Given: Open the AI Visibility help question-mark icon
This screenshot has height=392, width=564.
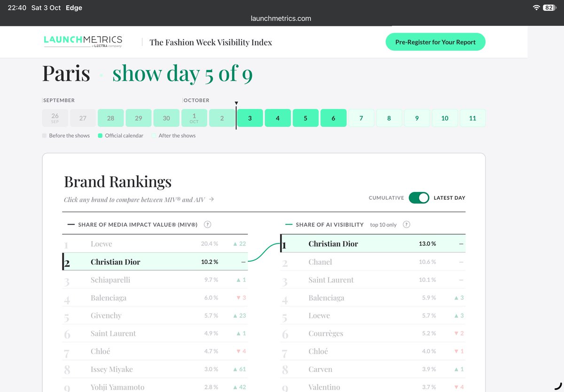Looking at the screenshot, I should coord(407,225).
